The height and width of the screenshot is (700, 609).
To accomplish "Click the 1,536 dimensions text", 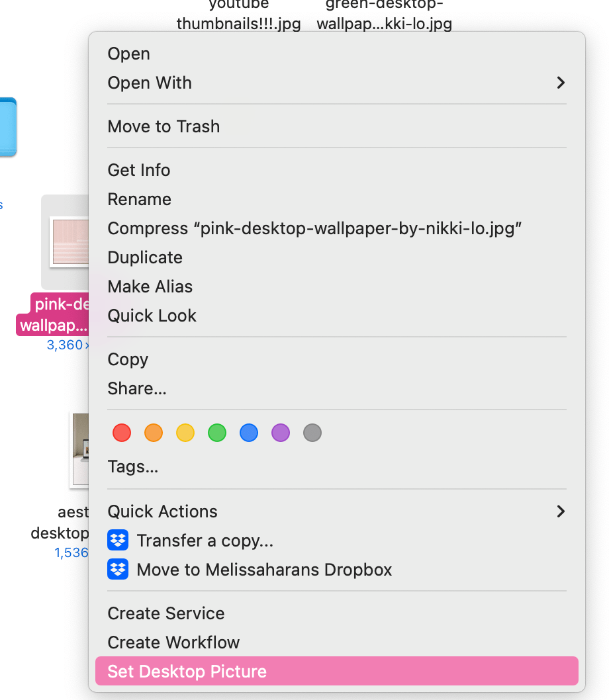I will (71, 552).
